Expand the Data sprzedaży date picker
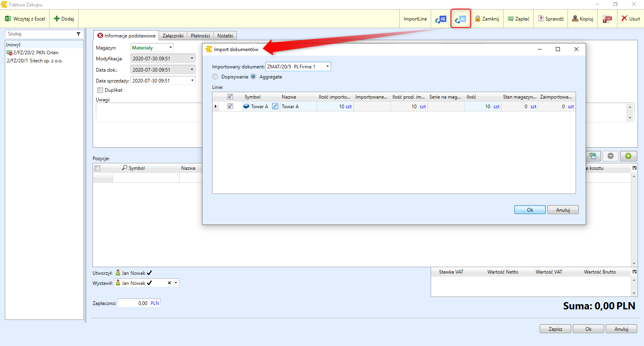Viewport: 644px width, 346px height. [x=192, y=80]
